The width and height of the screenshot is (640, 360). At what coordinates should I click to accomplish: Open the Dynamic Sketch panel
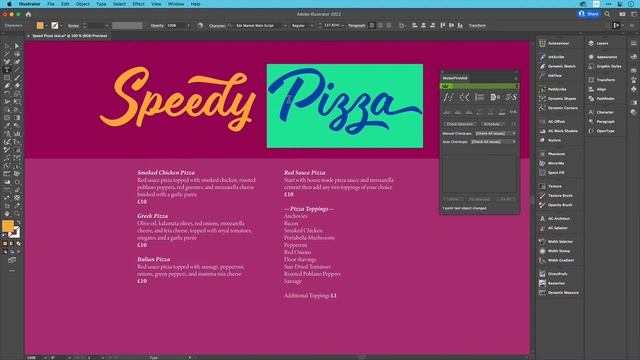click(558, 67)
